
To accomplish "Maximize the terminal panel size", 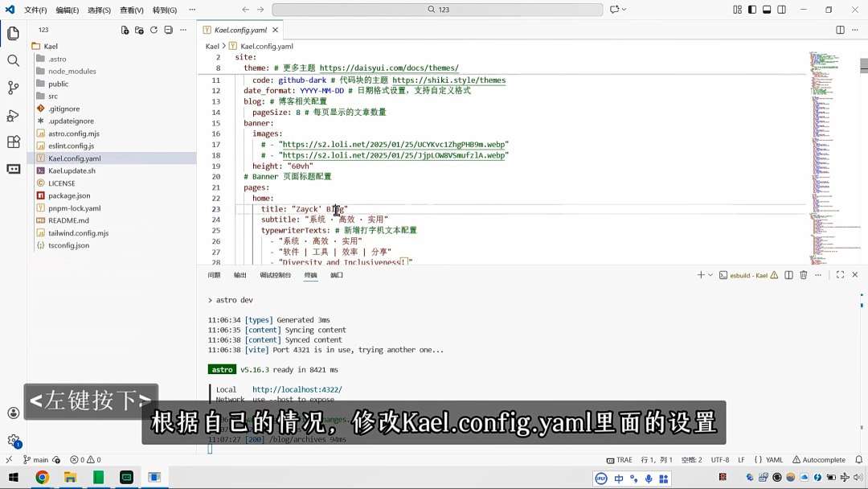I will pyautogui.click(x=840, y=275).
